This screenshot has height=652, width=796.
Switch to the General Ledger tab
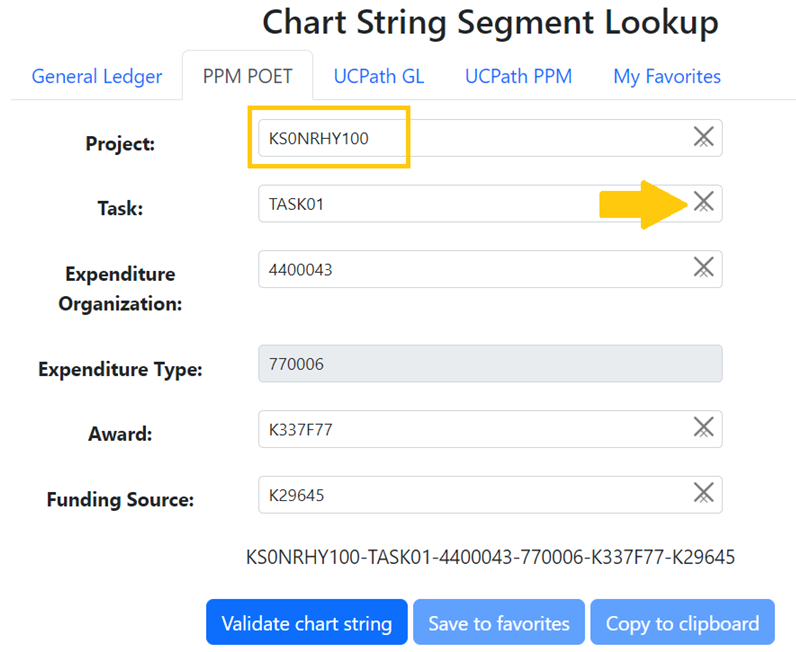(96, 76)
